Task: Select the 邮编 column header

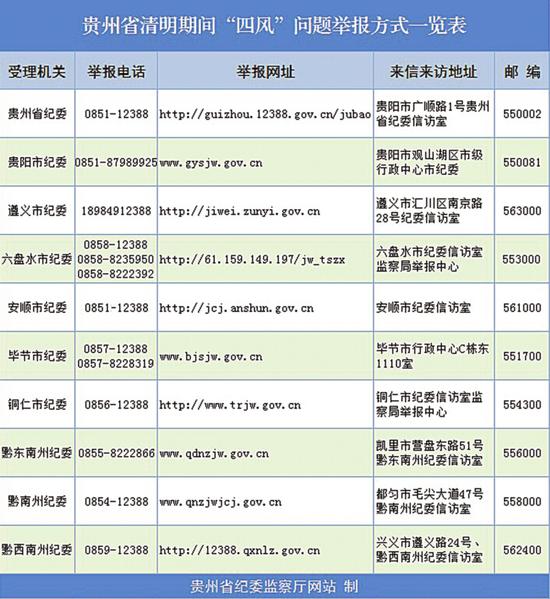Action: (522, 72)
